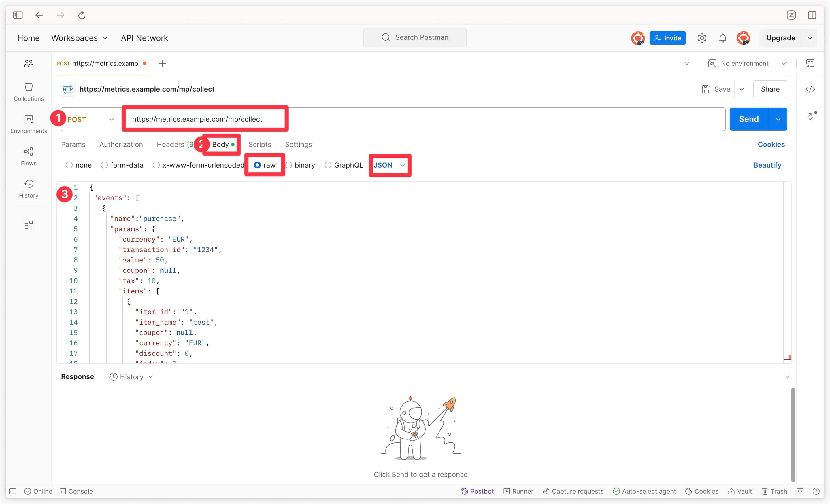
Task: Click the Beautify link
Action: click(767, 165)
